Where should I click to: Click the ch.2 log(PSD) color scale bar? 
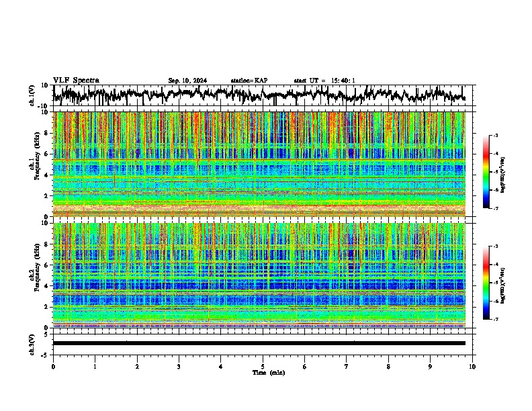click(486, 283)
